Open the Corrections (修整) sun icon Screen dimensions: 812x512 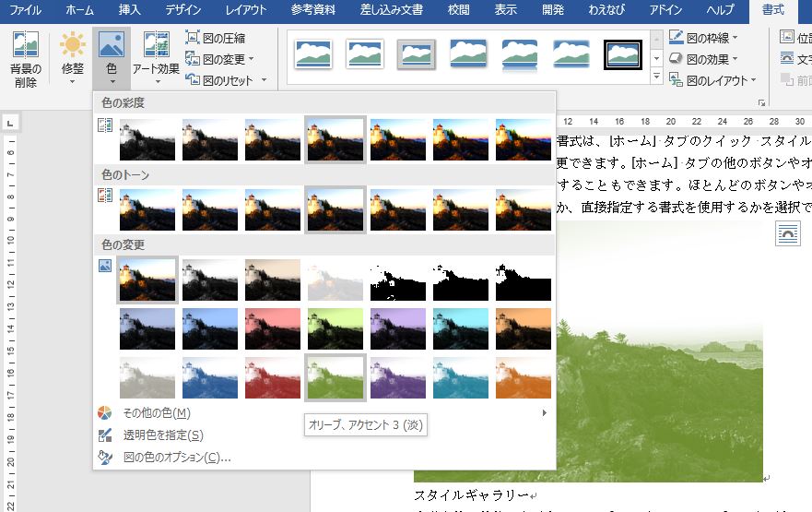(x=73, y=44)
